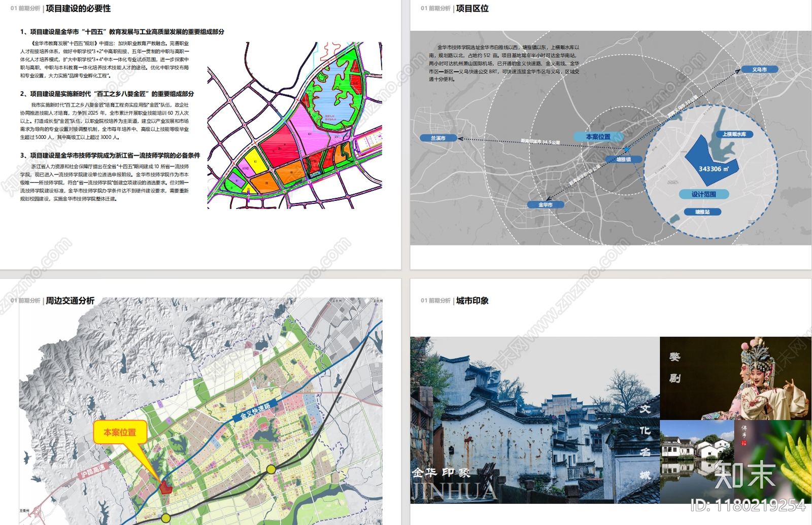
Task: Select the 设计范围 label
Action: point(704,194)
